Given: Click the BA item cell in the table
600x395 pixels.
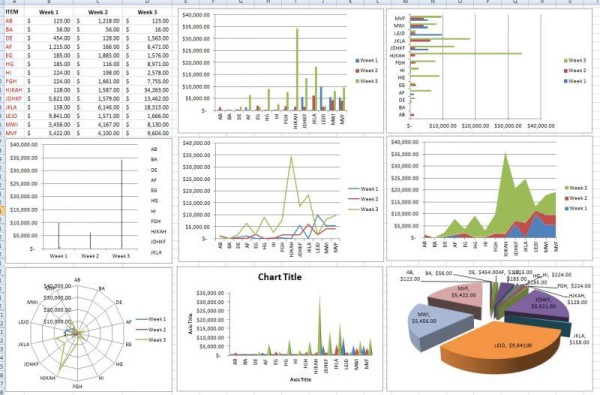Looking at the screenshot, I should tap(14, 29).
